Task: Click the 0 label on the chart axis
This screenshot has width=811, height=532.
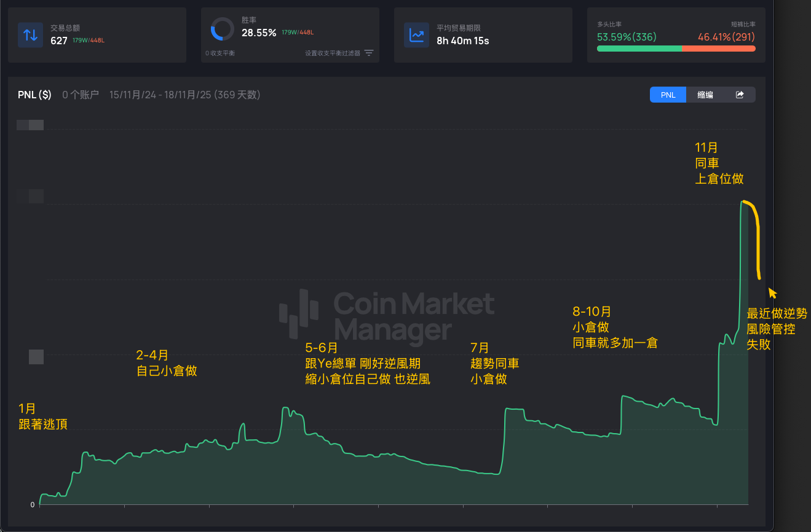Action: click(x=33, y=505)
